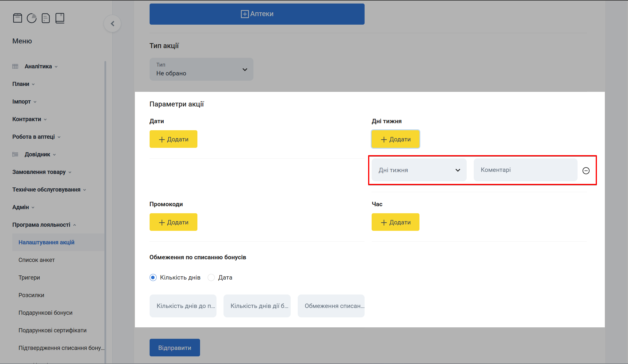Open the Тип dropdown showing Не обрано
Screen dimensions: 628x364
201,69
